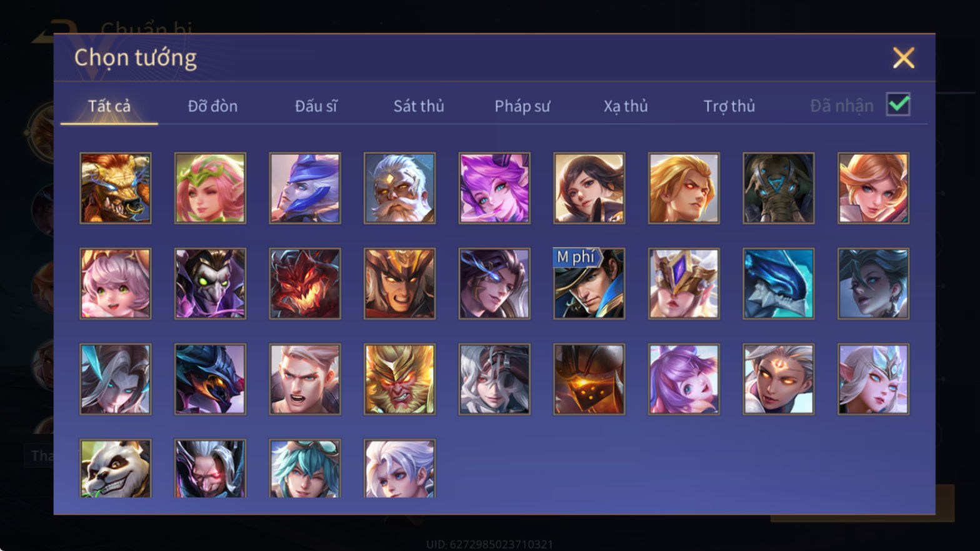Toggle the 'Đã nhận' checkbox
Screen dimensions: 980x551
[x=898, y=104]
